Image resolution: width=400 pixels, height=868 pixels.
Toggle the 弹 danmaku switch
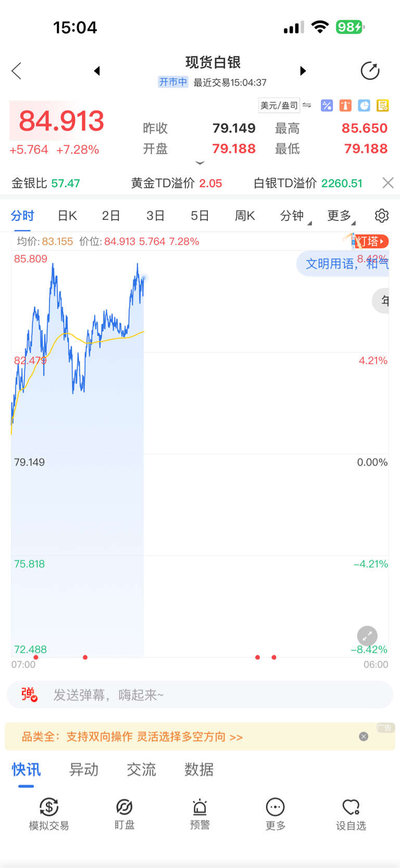[29, 694]
